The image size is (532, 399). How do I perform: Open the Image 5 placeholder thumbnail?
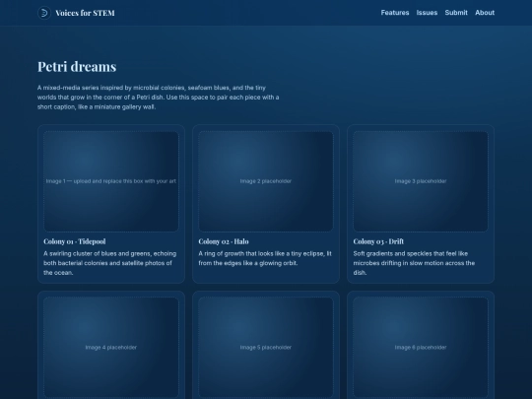click(266, 348)
